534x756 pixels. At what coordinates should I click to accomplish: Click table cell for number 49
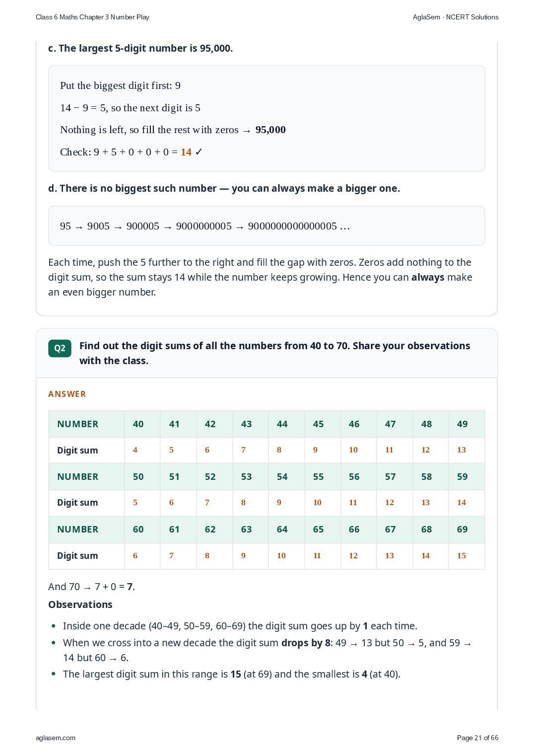(467, 424)
